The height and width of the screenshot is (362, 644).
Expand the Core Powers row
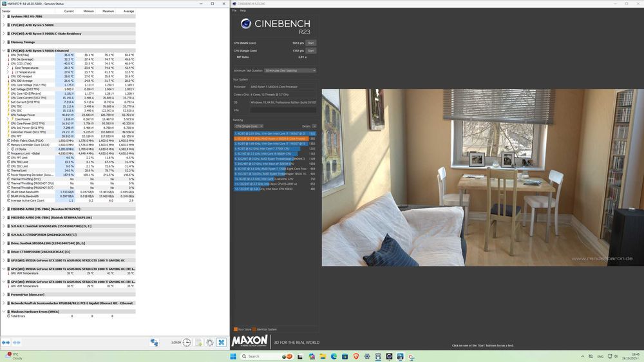click(8, 119)
